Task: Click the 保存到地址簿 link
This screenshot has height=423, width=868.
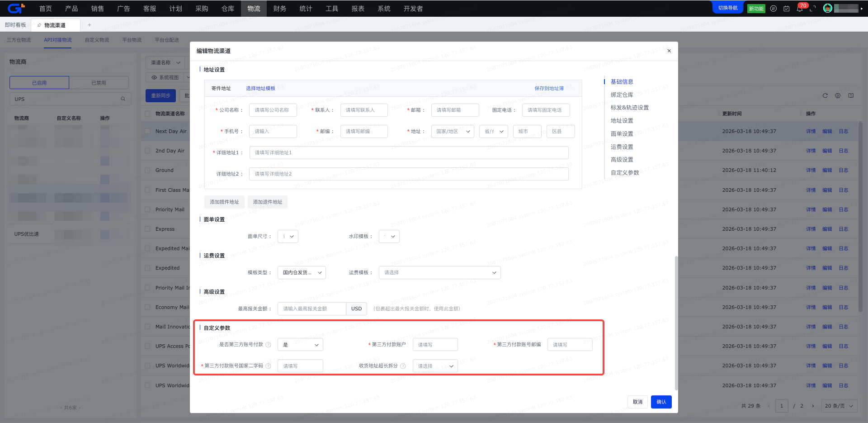Action: pos(549,88)
